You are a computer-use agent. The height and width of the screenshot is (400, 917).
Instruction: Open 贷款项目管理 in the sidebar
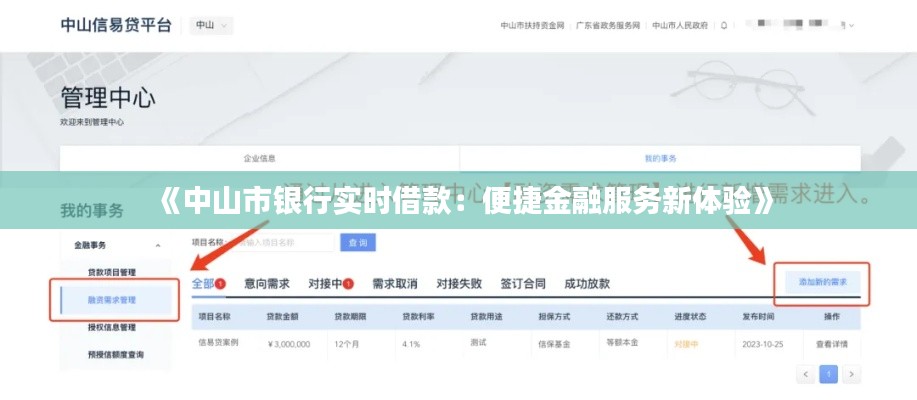click(112, 273)
